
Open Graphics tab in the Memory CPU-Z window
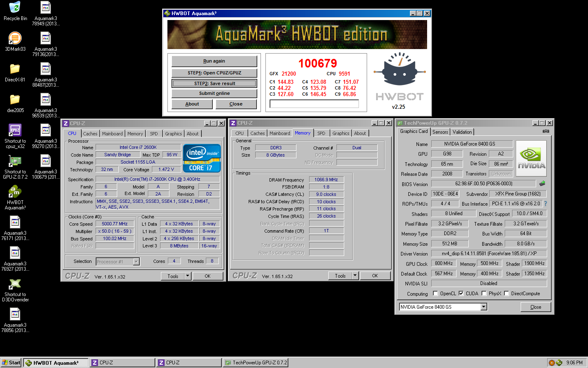[341, 133]
